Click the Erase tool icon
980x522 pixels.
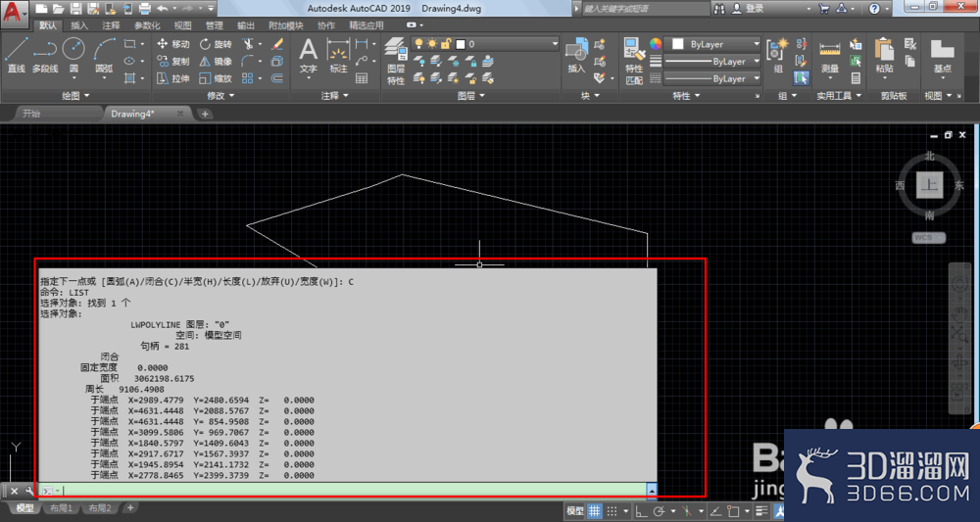pos(277,44)
